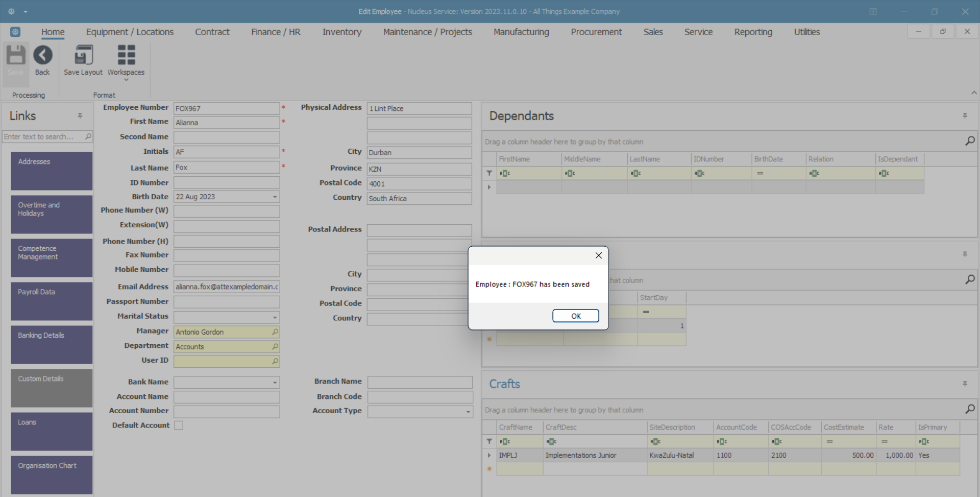This screenshot has height=497, width=980.
Task: Open the Overtime and Holidays tile
Action: [52, 215]
